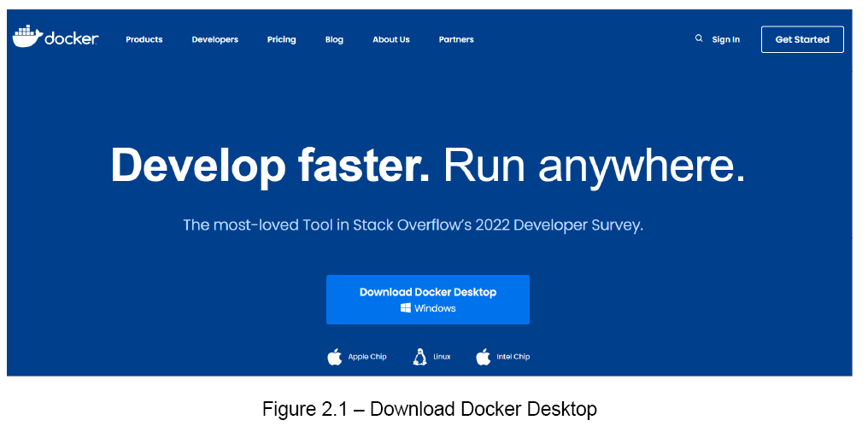The height and width of the screenshot is (432, 868).
Task: Open the About Us menu
Action: click(390, 40)
